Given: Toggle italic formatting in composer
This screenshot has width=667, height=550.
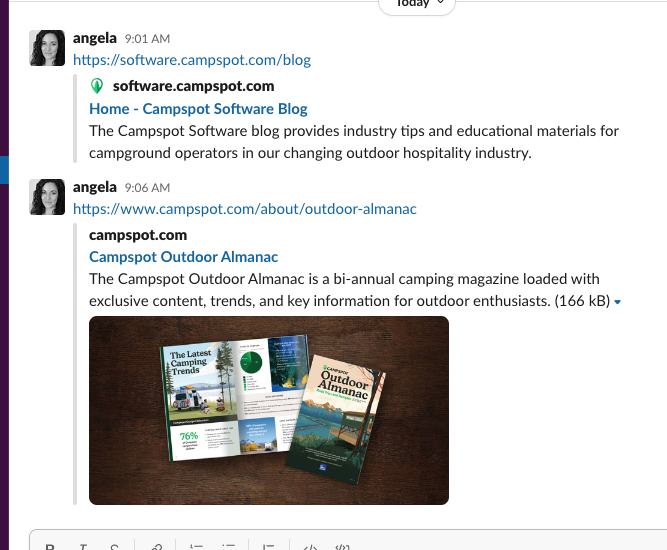Looking at the screenshot, I should [x=83, y=547].
